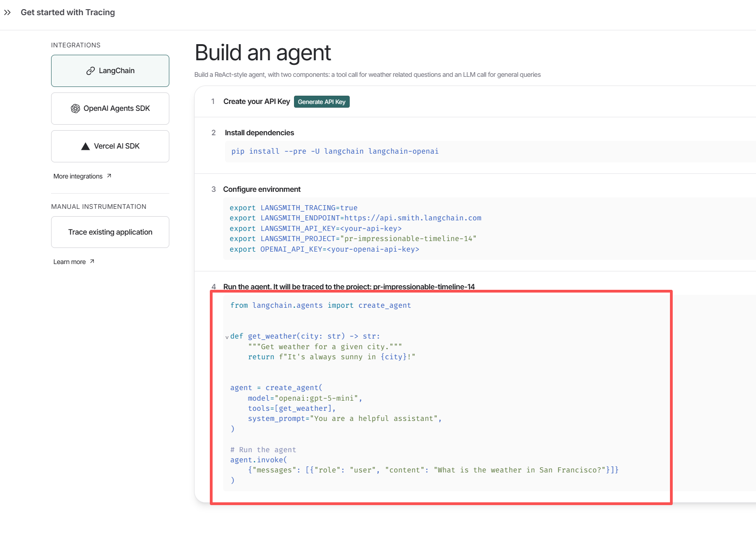This screenshot has width=756, height=552.
Task: Click the 'from langchain.agents import' line
Action: [321, 305]
